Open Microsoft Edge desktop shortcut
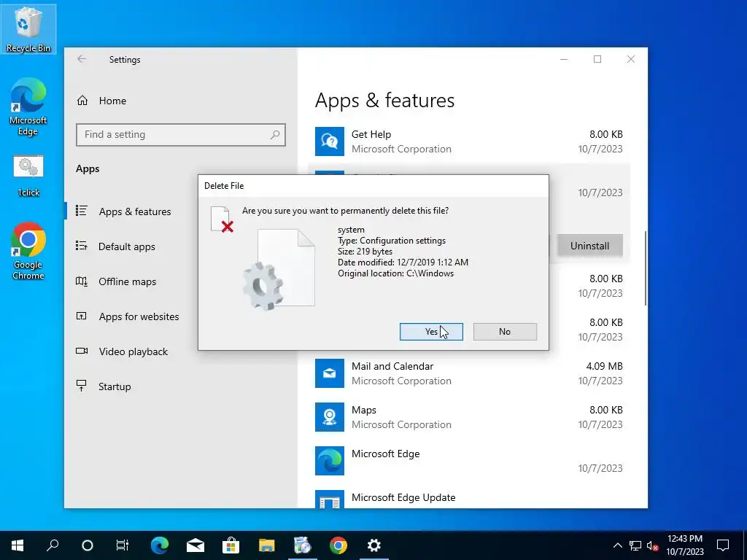The height and width of the screenshot is (560, 747). pos(28,108)
